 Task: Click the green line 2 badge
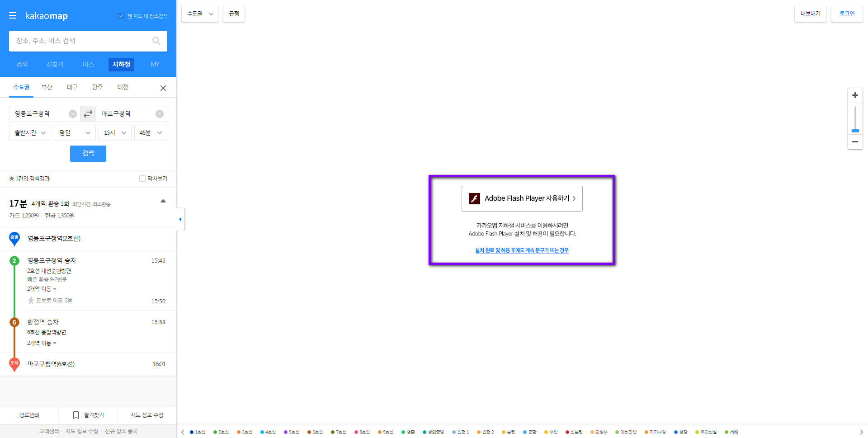pyautogui.click(x=14, y=261)
